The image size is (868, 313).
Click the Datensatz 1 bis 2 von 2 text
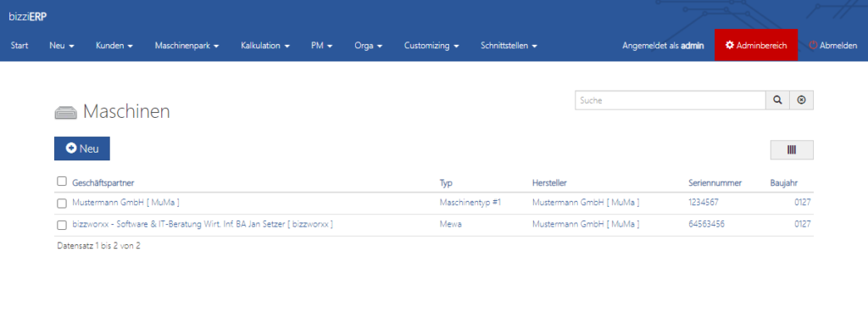98,245
